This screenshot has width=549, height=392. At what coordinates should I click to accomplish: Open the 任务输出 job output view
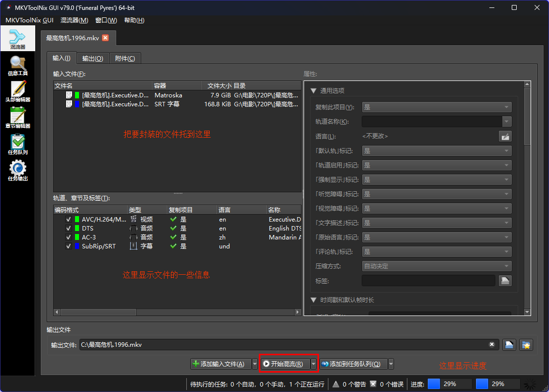[17, 170]
